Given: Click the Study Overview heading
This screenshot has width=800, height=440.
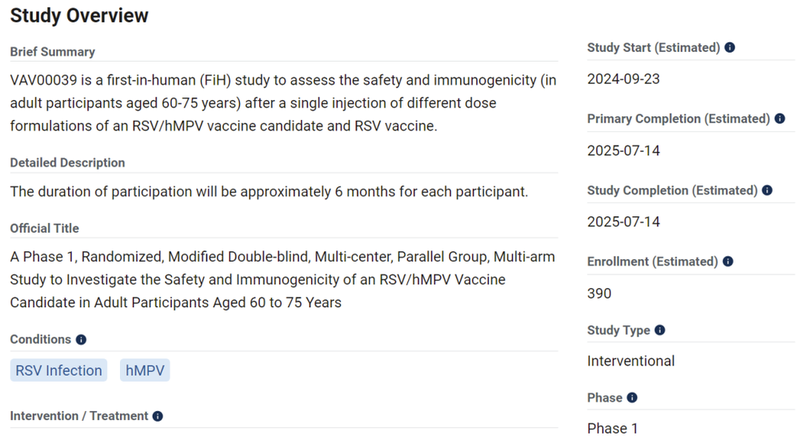Looking at the screenshot, I should (x=79, y=16).
